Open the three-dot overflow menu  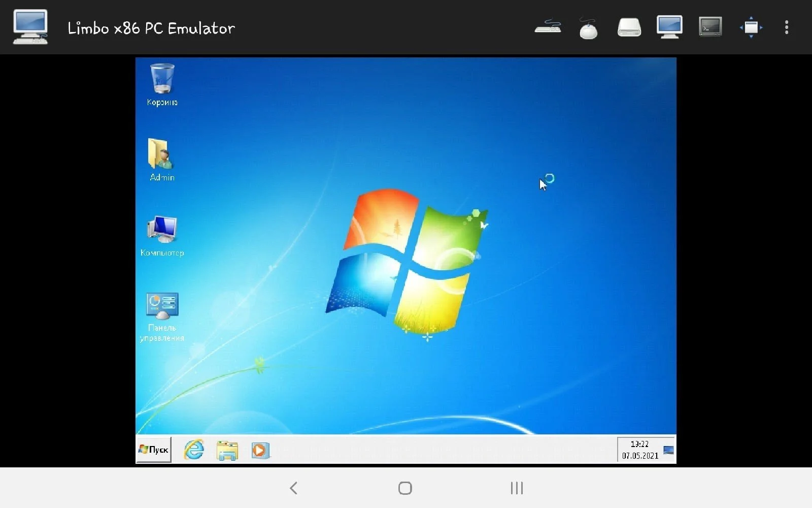[x=787, y=27]
